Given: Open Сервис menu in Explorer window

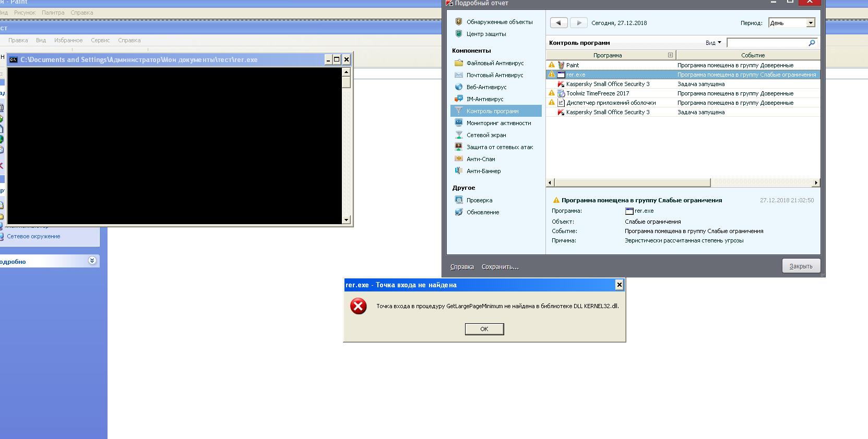Looking at the screenshot, I should (x=100, y=40).
